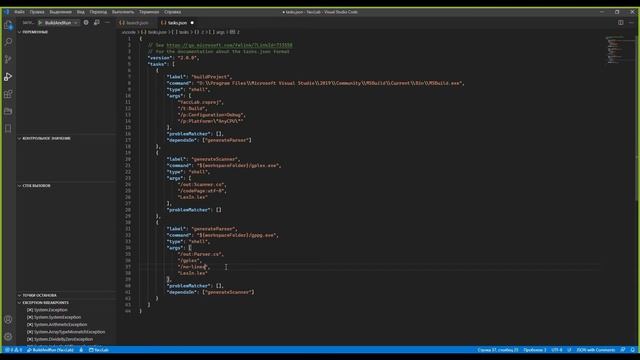
Task: Click the "dependsOn": ["generateScanner"] line
Action: 211,292
